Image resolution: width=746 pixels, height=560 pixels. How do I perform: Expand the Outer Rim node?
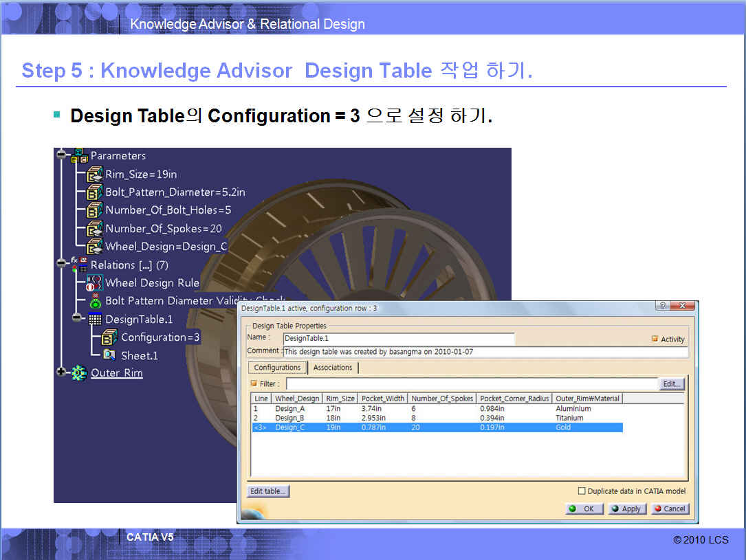(62, 372)
